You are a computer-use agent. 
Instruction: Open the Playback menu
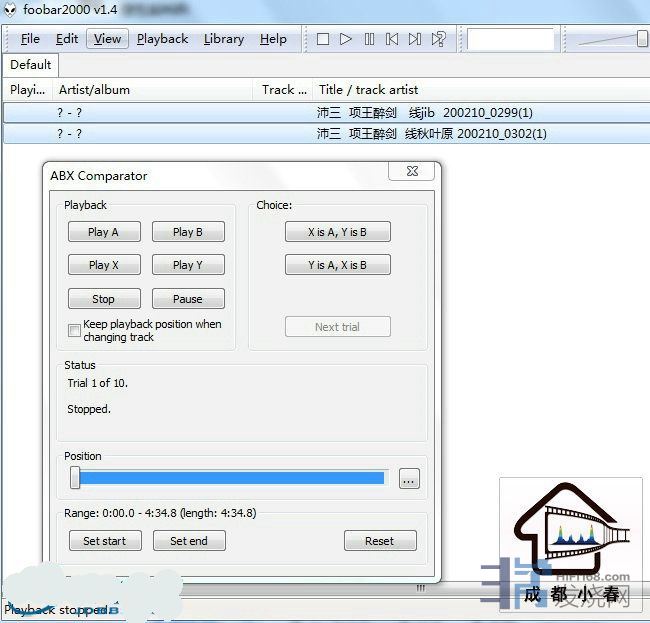pyautogui.click(x=162, y=39)
